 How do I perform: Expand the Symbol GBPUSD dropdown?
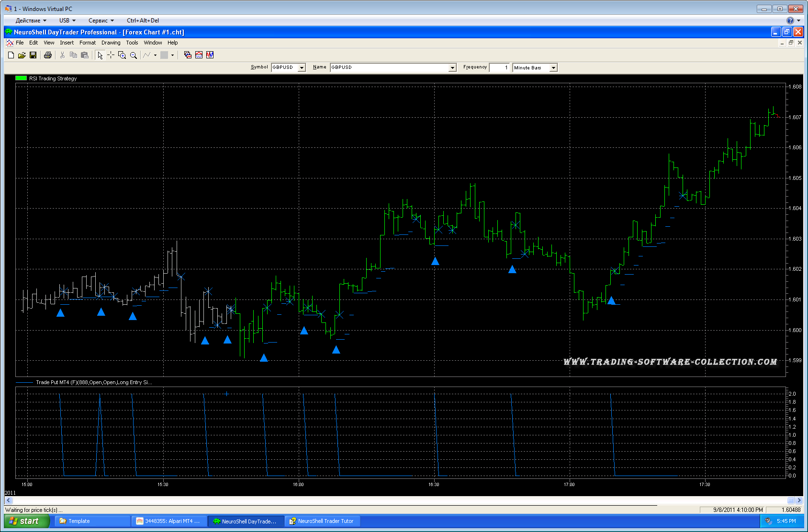click(x=302, y=68)
